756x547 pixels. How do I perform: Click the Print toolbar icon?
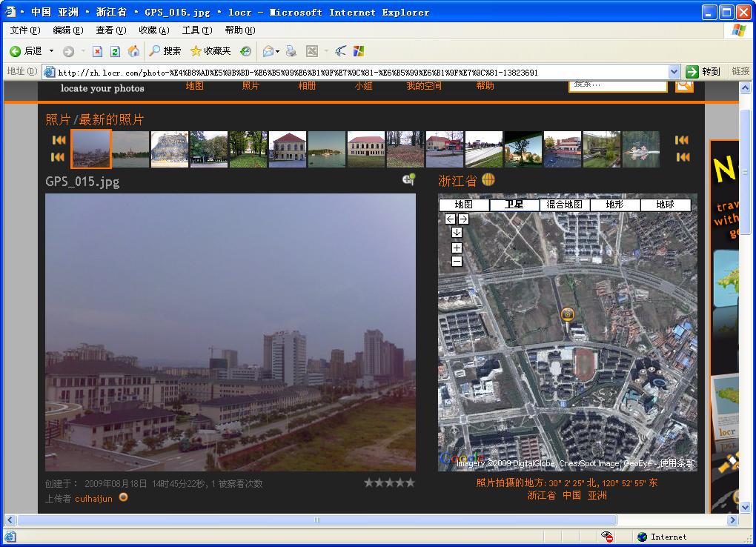coord(291,51)
